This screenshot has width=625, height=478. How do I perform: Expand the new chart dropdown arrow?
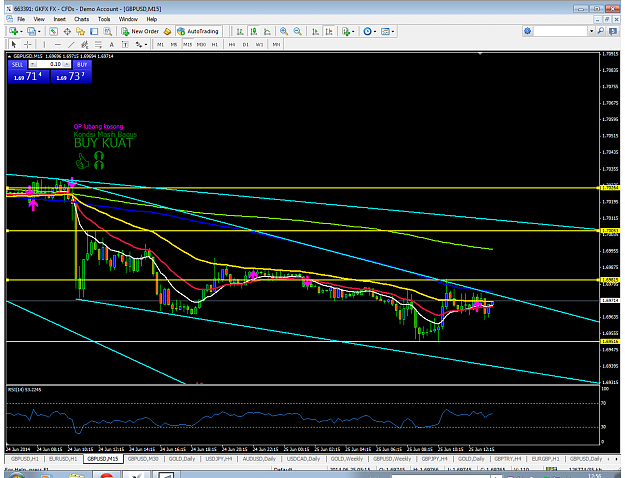(21, 31)
